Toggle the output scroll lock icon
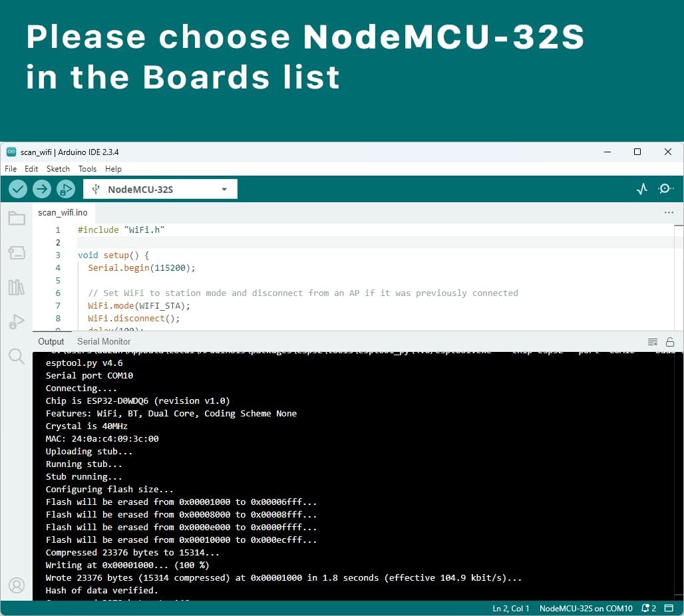Image resolution: width=684 pixels, height=616 pixels. (670, 342)
